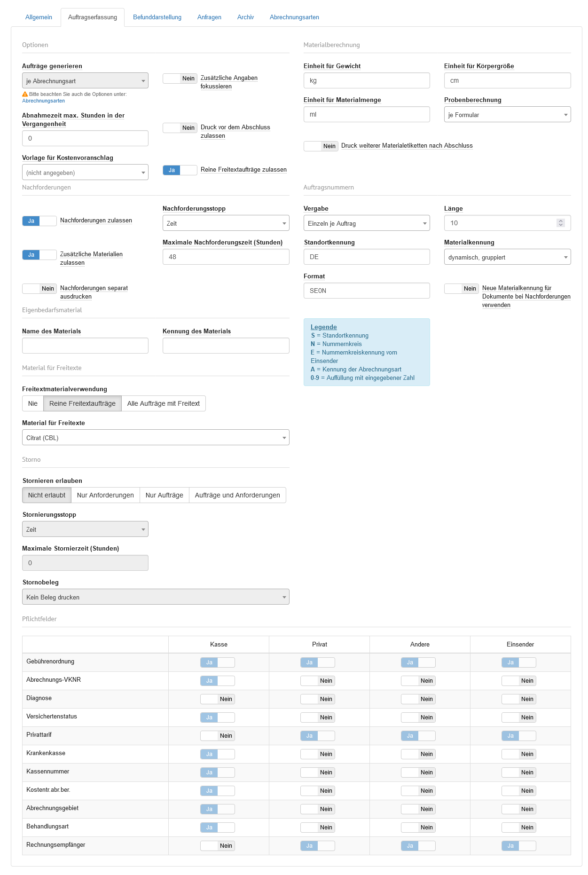Toggle Nachforderungen zulassen switch
Image resolution: width=588 pixels, height=875 pixels.
[39, 221]
